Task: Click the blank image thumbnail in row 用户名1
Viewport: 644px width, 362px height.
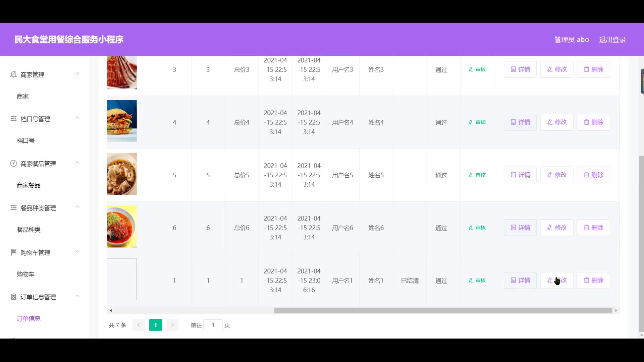Action: pyautogui.click(x=122, y=279)
